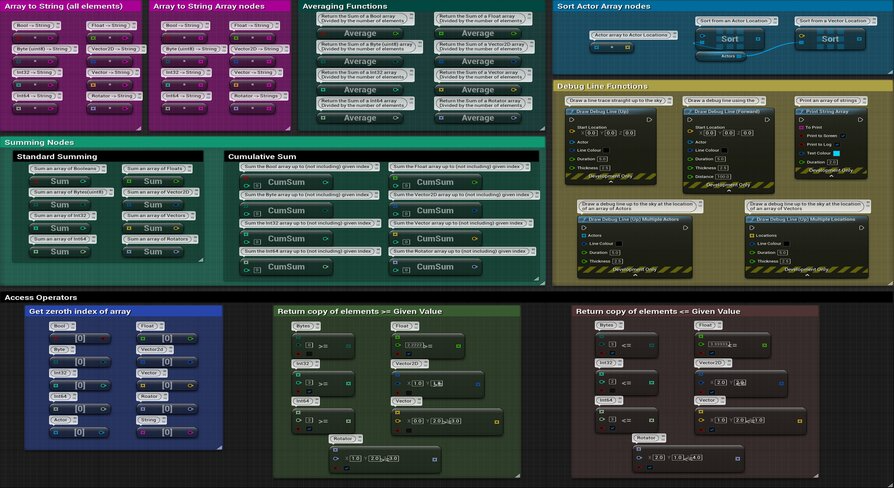Screen dimensions: 894x488
Task: Click Start Location pin on Draw Debug Line (Up)
Action: tap(572, 131)
